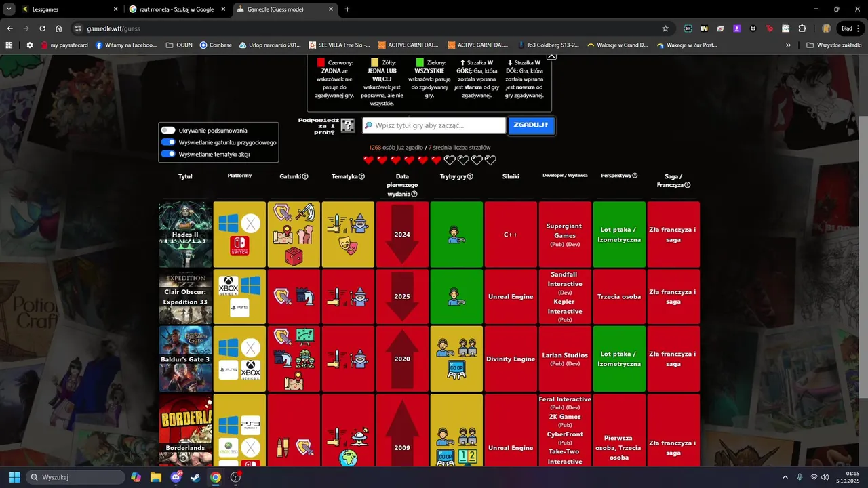Open help icon next to Data pierwszego wydania
Image resolution: width=868 pixels, height=488 pixels.
[x=414, y=194]
